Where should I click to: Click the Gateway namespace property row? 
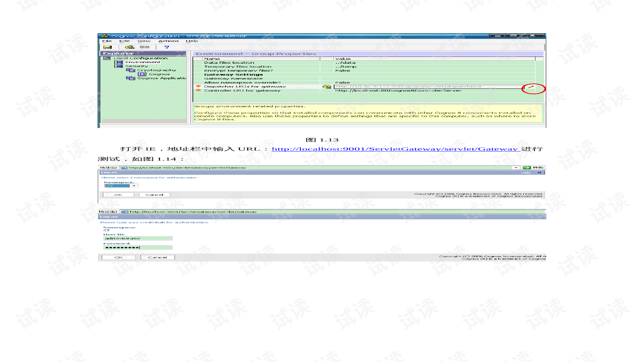click(364, 79)
